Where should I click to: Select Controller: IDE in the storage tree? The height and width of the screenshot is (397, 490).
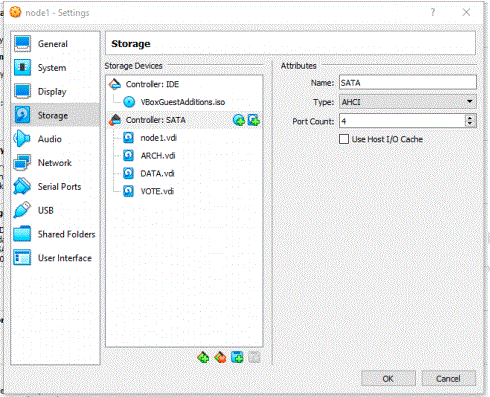pyautogui.click(x=184, y=84)
